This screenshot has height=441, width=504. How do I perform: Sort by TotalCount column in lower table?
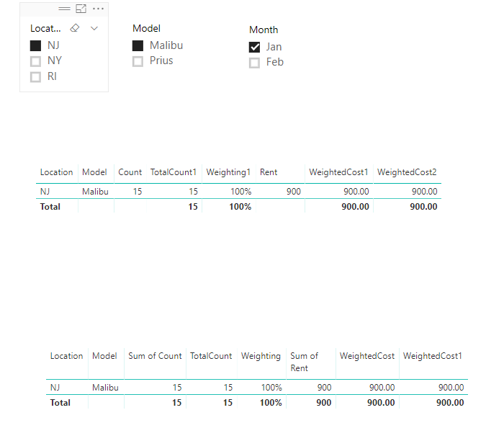click(x=211, y=356)
